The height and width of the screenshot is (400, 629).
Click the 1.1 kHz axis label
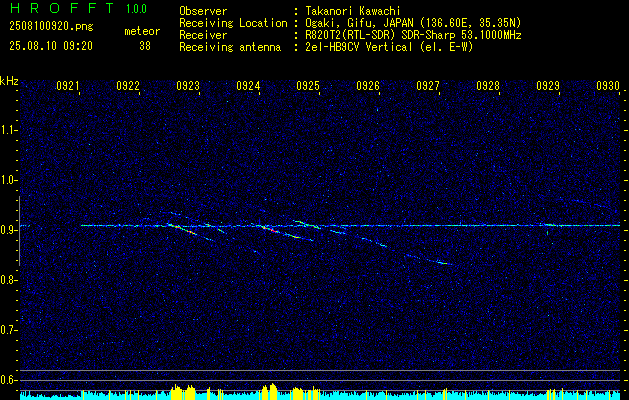coord(7,130)
